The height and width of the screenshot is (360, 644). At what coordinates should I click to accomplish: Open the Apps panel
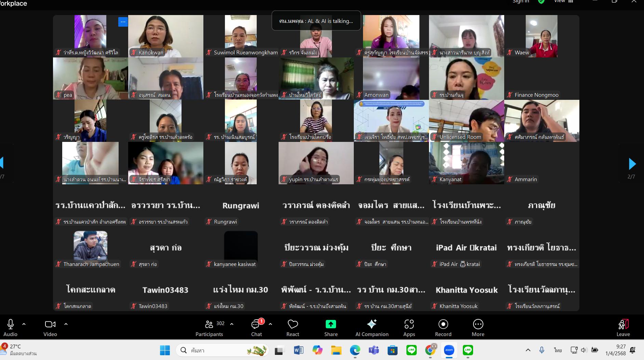(x=409, y=328)
